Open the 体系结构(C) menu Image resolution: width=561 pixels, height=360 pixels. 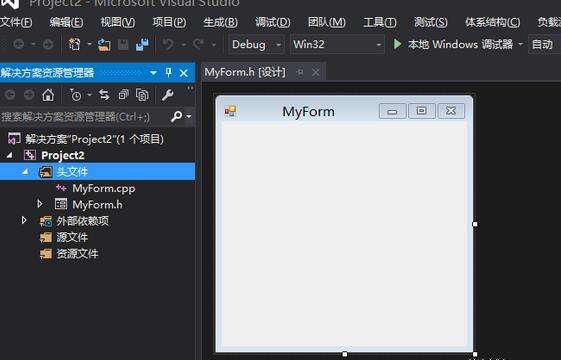tap(493, 22)
